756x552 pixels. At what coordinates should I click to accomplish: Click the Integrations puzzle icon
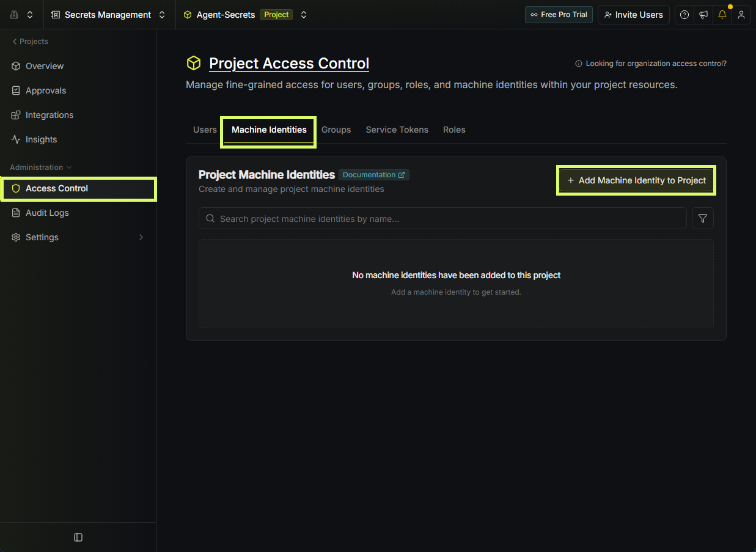[x=16, y=115]
